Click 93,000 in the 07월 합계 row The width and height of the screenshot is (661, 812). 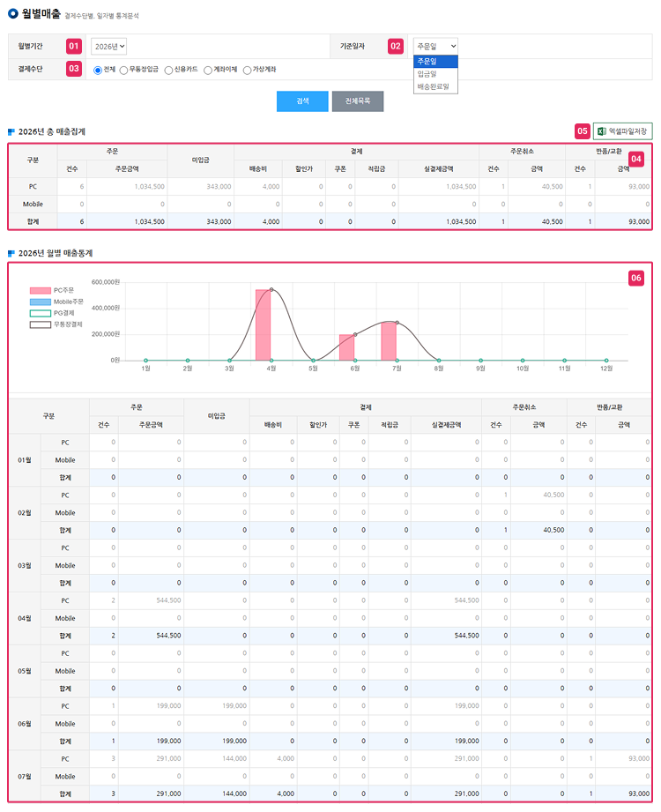(x=639, y=793)
